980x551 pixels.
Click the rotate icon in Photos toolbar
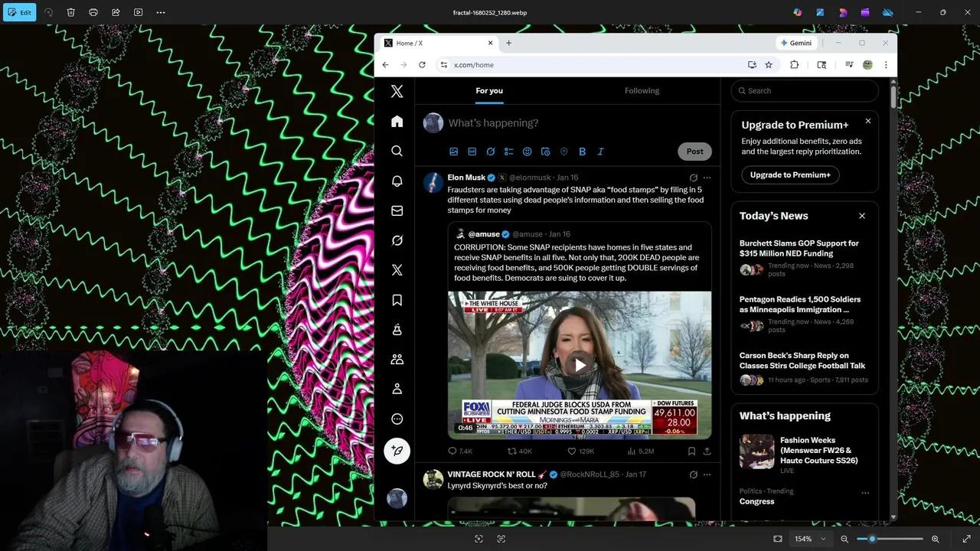coord(49,12)
